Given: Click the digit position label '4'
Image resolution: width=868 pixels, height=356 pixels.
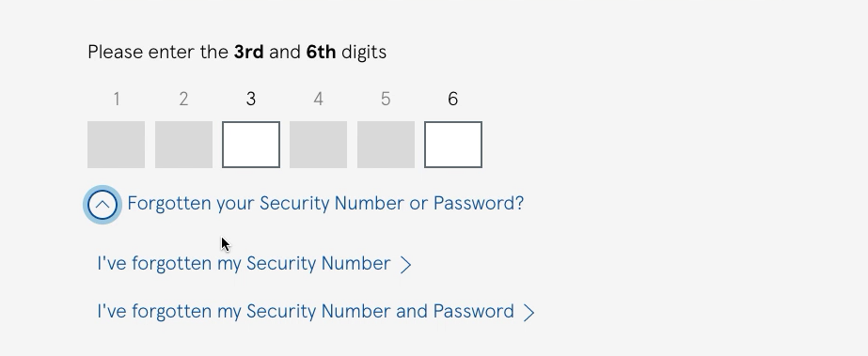Looking at the screenshot, I should (x=318, y=99).
